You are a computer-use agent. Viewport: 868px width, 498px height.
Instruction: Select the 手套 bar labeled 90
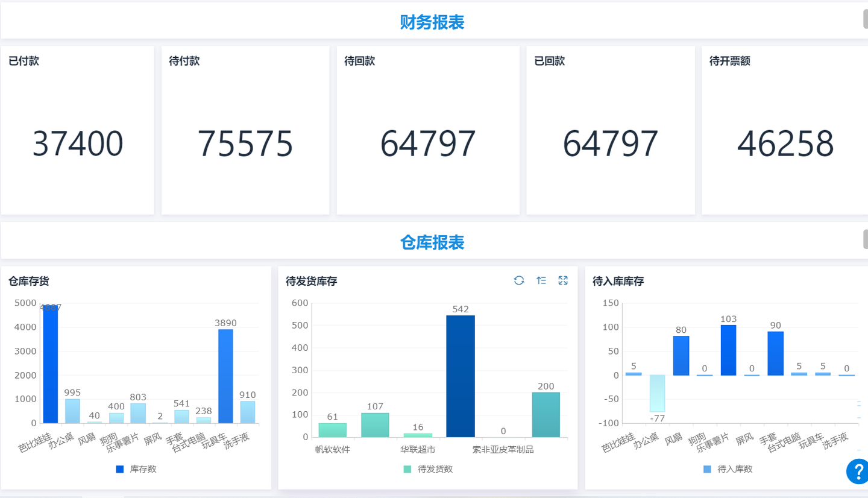tap(775, 353)
